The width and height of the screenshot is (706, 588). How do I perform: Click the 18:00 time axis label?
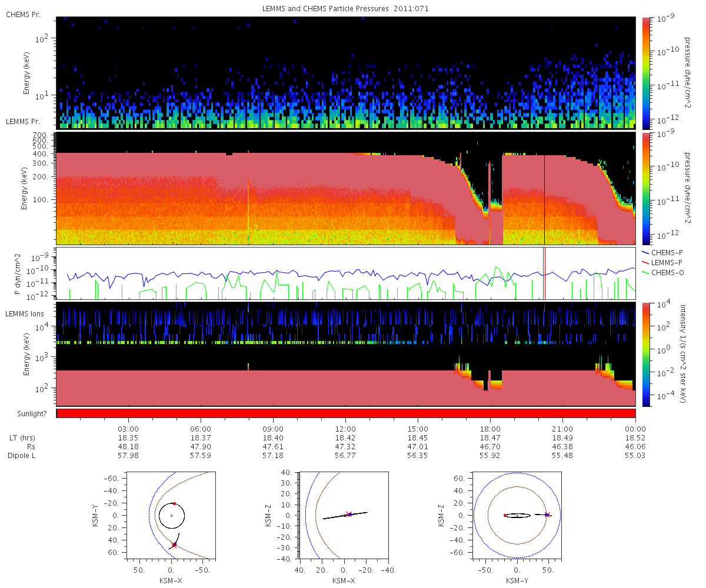(x=490, y=429)
